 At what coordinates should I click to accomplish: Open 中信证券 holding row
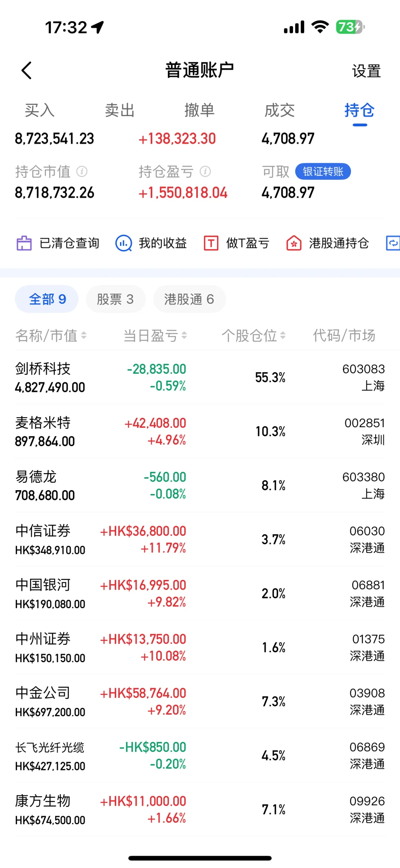pos(200,539)
